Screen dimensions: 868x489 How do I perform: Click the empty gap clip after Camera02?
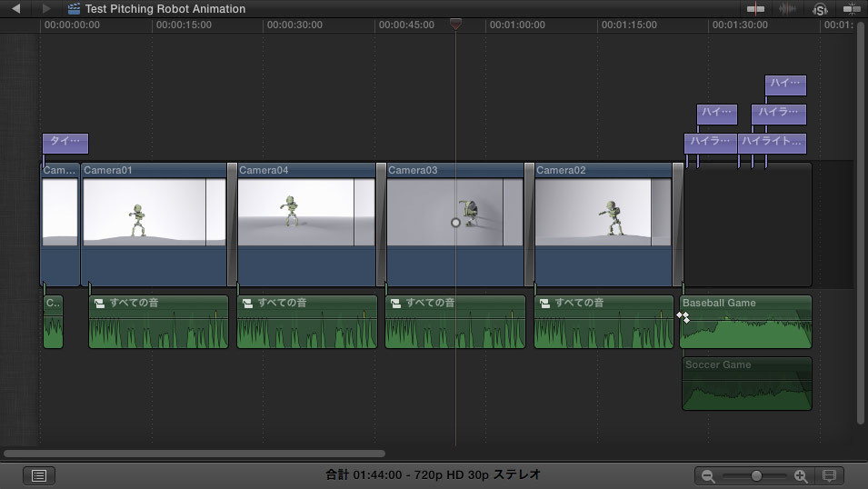point(748,225)
